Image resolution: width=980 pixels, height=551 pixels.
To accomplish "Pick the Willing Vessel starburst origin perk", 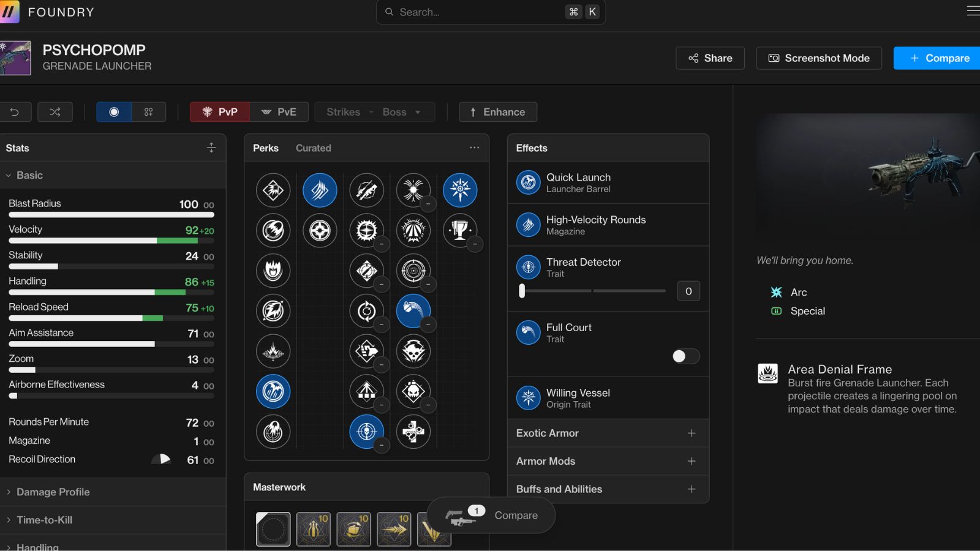I will coord(460,190).
